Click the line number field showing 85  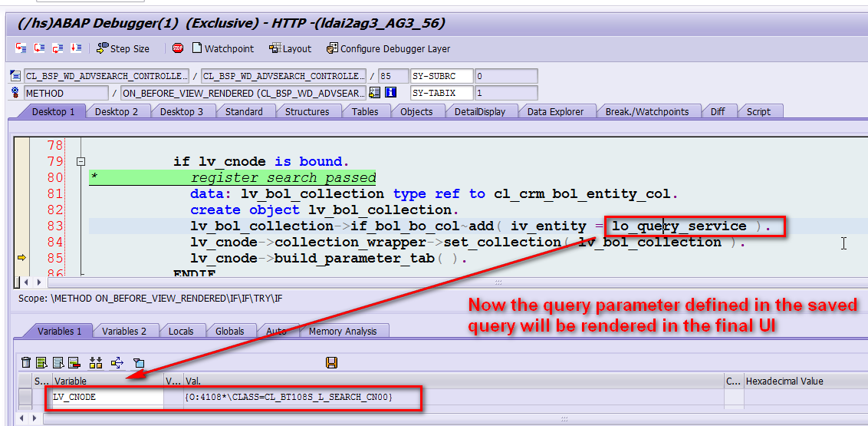coord(393,76)
